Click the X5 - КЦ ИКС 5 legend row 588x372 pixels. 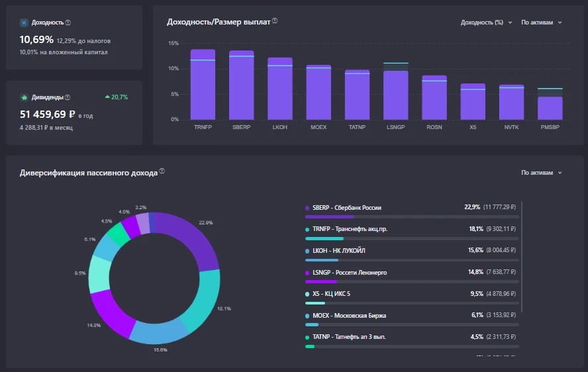412,297
